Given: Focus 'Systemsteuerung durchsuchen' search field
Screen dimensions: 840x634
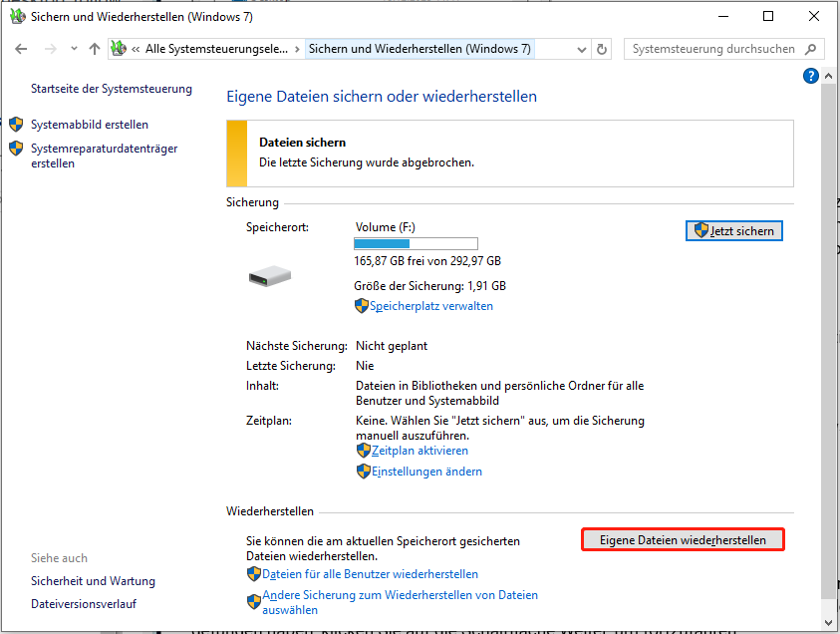Looking at the screenshot, I should [x=713, y=49].
